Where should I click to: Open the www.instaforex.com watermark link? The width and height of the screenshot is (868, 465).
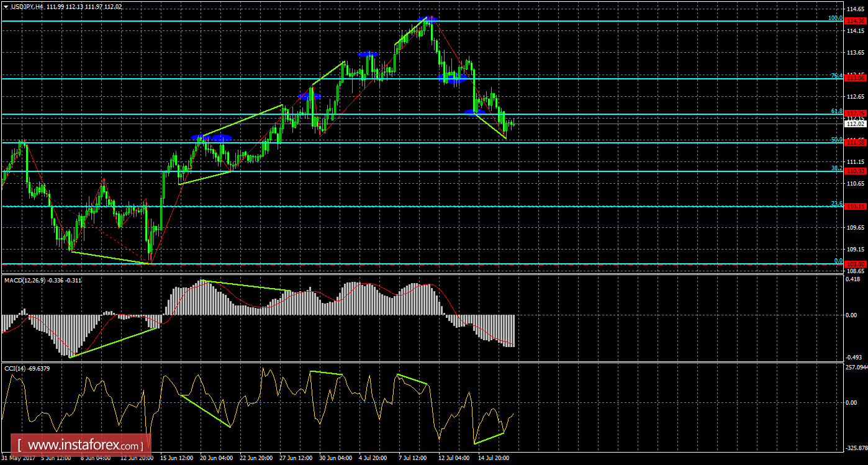[83, 445]
